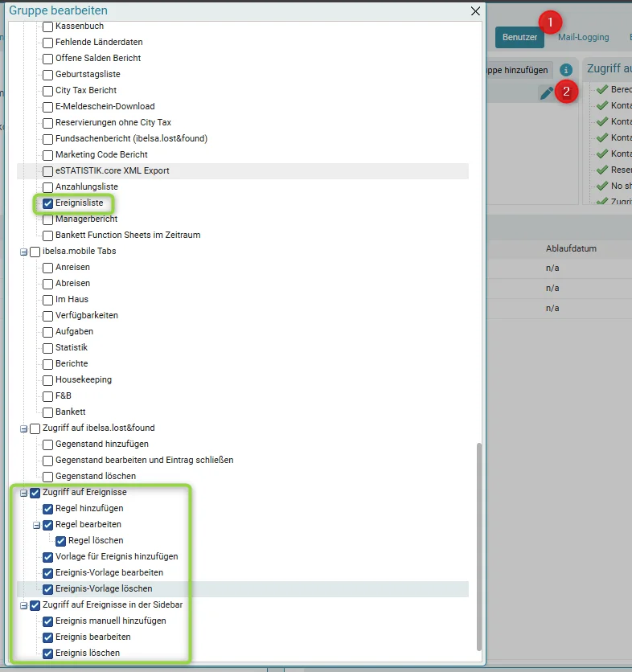Switch to the Benutzer tab
Image resolution: width=632 pixels, height=672 pixels.
coord(519,37)
